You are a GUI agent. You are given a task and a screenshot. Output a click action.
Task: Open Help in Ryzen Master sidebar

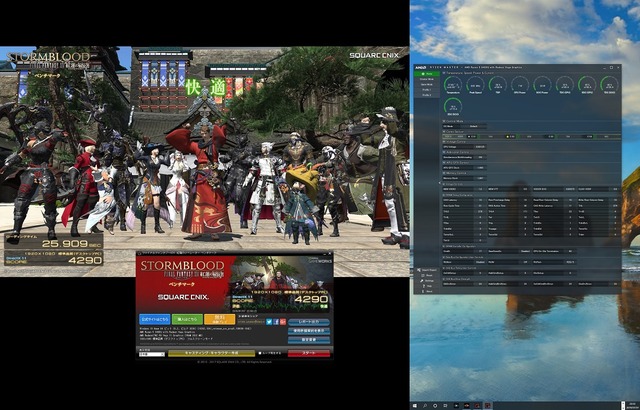[x=424, y=286]
